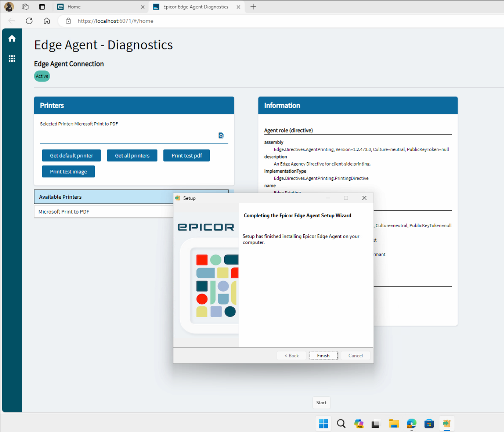Screen dimensions: 504x432
Task: View site information lock icon
Action: pos(68,21)
